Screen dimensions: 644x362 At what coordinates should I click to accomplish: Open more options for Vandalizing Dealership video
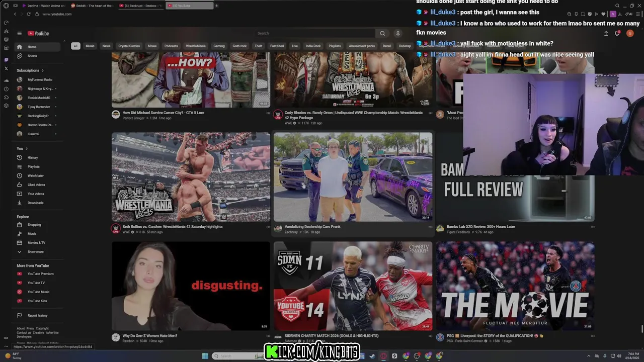430,227
